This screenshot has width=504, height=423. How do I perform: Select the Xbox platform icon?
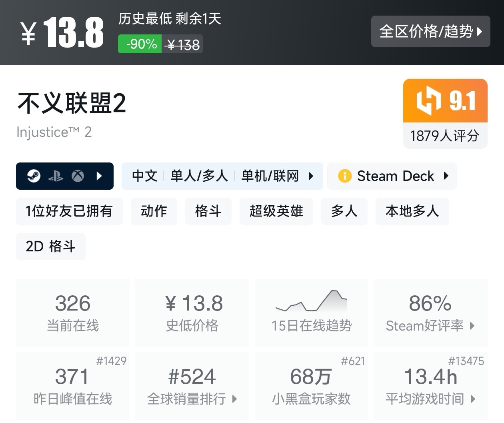pyautogui.click(x=79, y=176)
